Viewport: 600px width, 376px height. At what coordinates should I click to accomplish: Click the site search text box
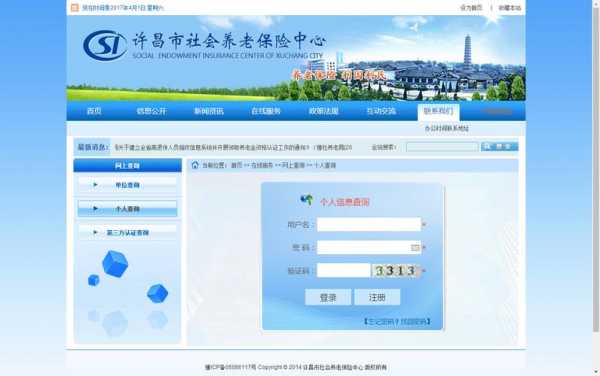tap(442, 147)
